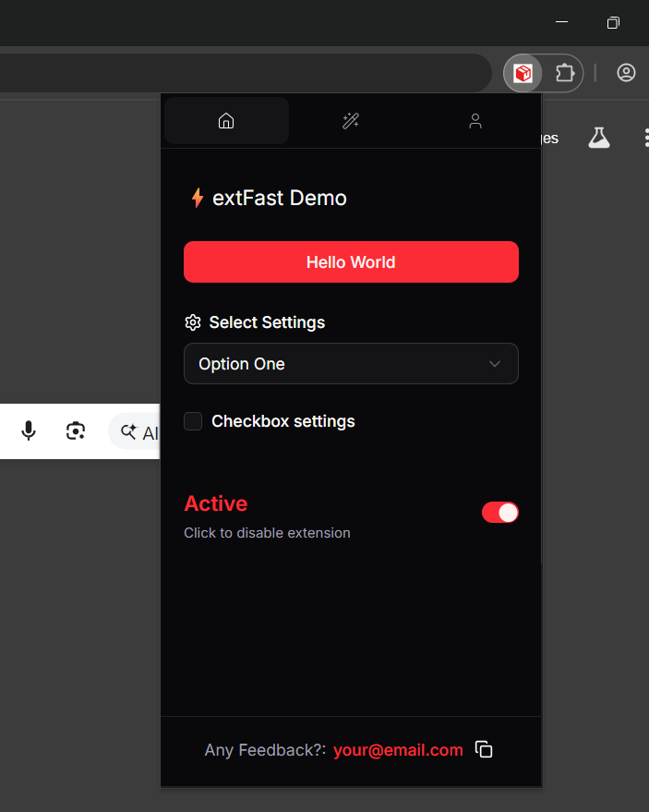Open the Extensions puzzle piece menu
The image size is (649, 812).
564,73
